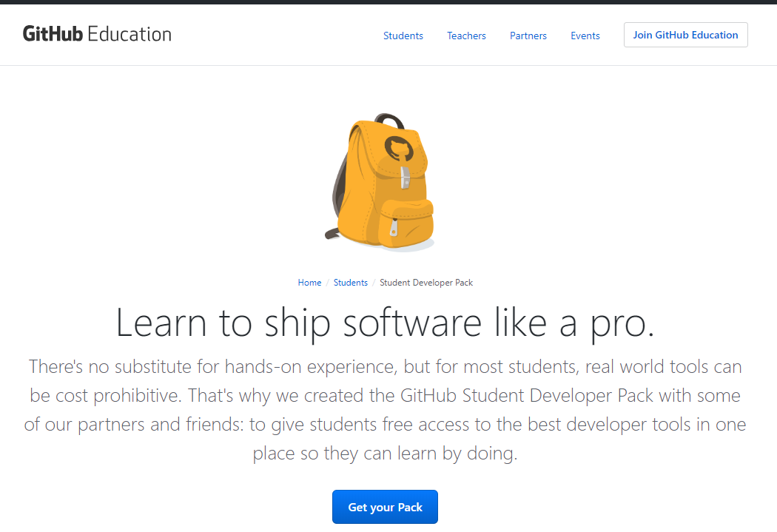The image size is (777, 532).
Task: Open the Teachers navigation item
Action: click(466, 36)
